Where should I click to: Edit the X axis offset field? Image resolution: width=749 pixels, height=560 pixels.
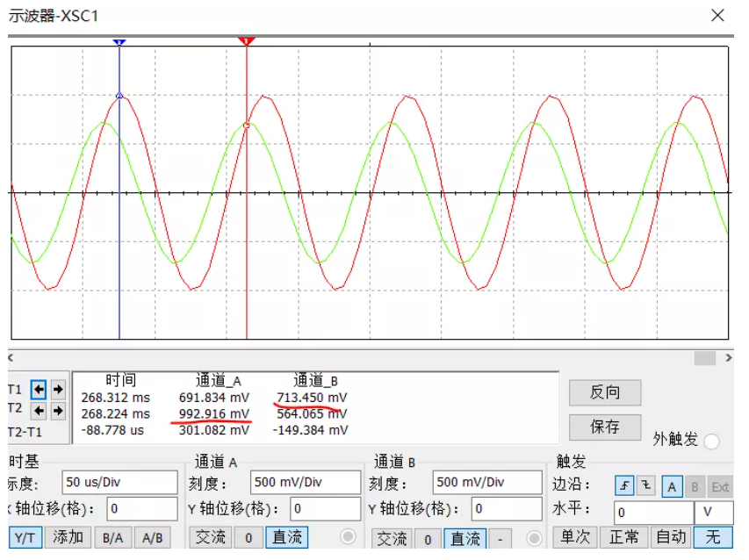tap(142, 508)
